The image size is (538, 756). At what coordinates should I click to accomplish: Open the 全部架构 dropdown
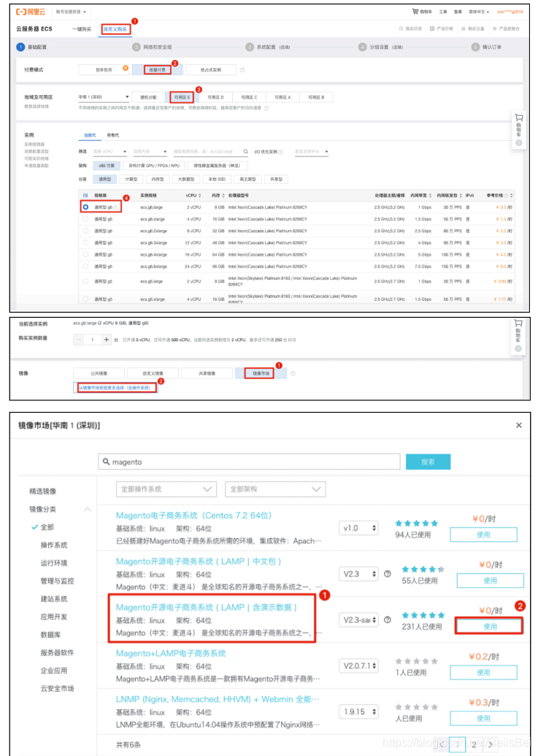(275, 489)
